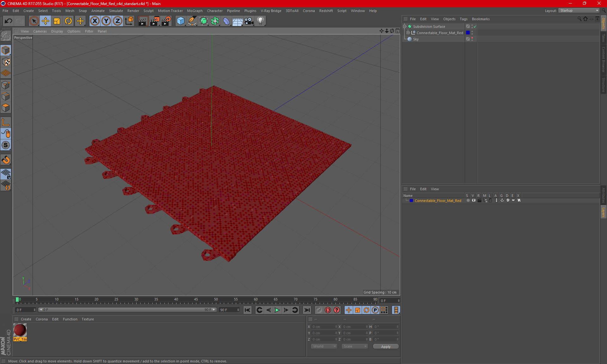Expand the Connectable_Floor_Mat_Red tree item
Screen dimensions: 607x364
[x=408, y=33]
